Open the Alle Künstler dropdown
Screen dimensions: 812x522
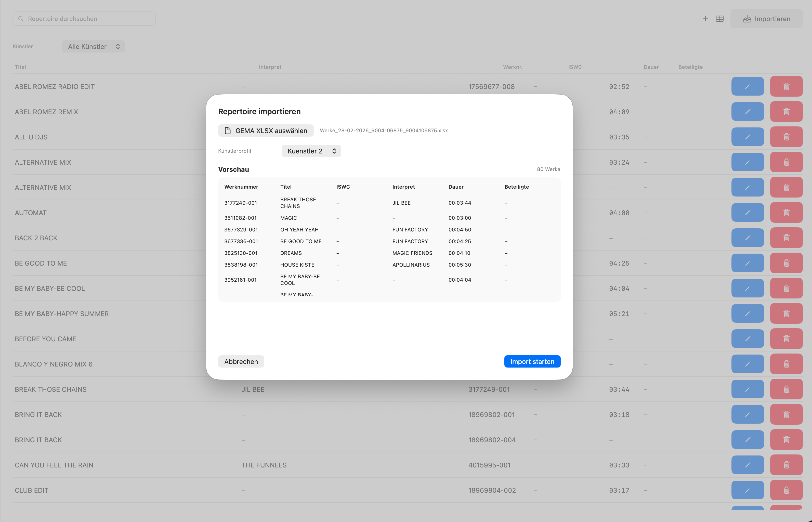click(x=93, y=46)
